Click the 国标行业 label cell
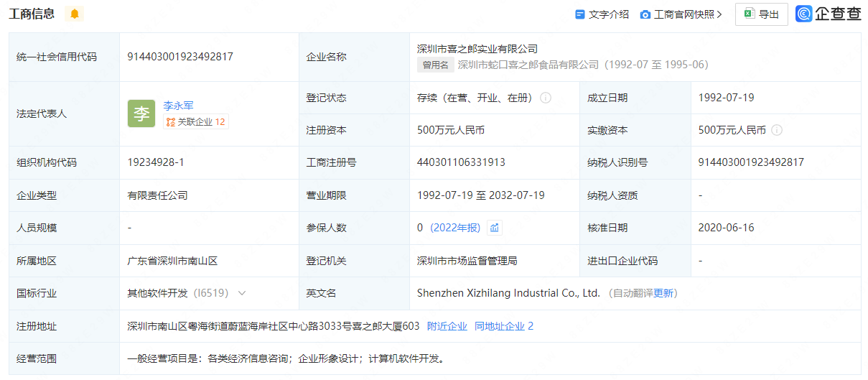The width and height of the screenshot is (868, 380). click(x=65, y=293)
